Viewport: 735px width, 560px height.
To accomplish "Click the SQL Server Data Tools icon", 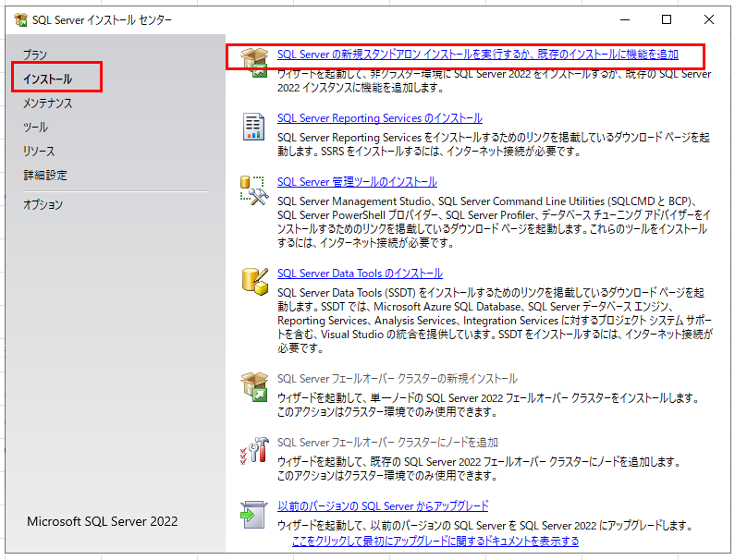I will coord(253,281).
